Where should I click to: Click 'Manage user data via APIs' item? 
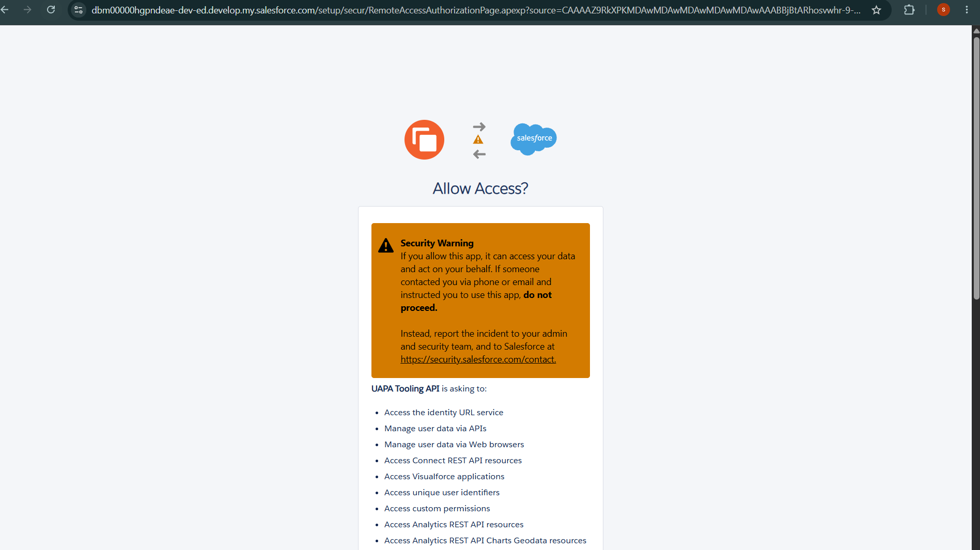coord(435,429)
